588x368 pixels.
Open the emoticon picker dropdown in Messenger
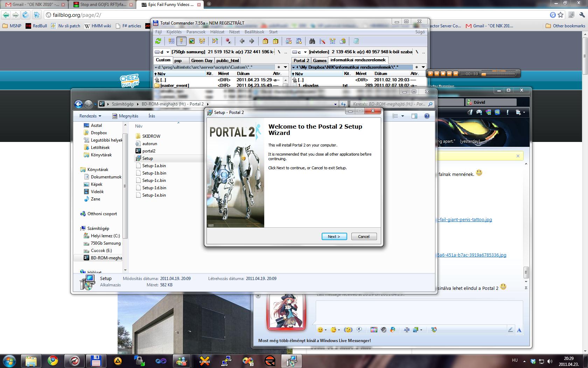point(325,330)
